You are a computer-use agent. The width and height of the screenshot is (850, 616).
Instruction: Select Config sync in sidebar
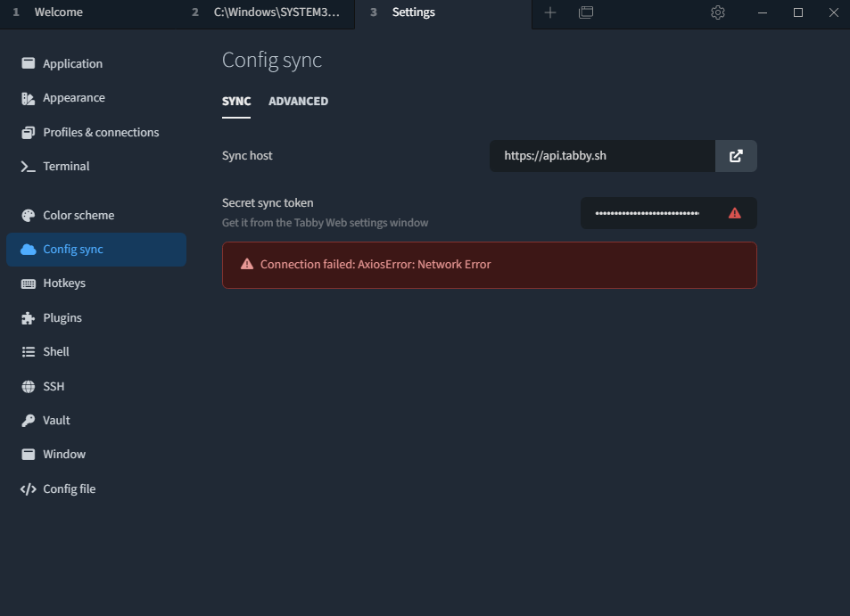pos(96,250)
